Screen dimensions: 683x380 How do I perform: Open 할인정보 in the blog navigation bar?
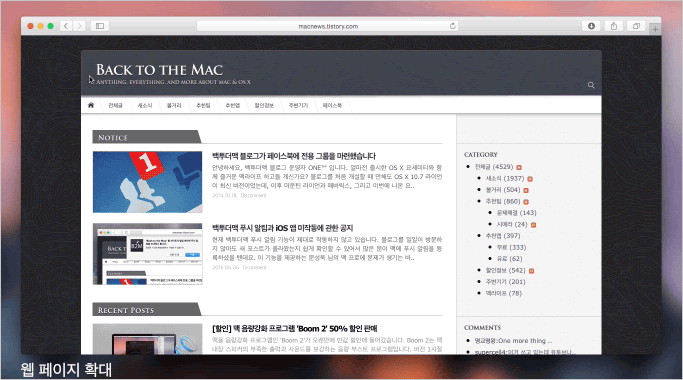click(264, 105)
